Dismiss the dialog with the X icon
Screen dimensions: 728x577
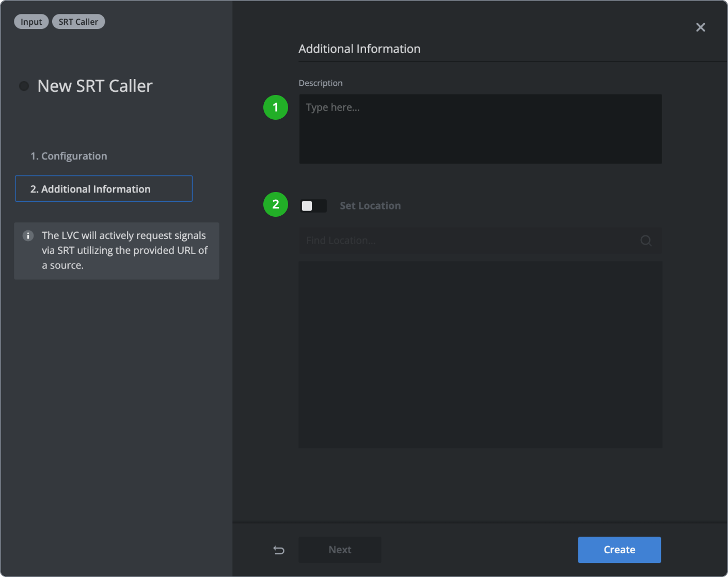[701, 27]
